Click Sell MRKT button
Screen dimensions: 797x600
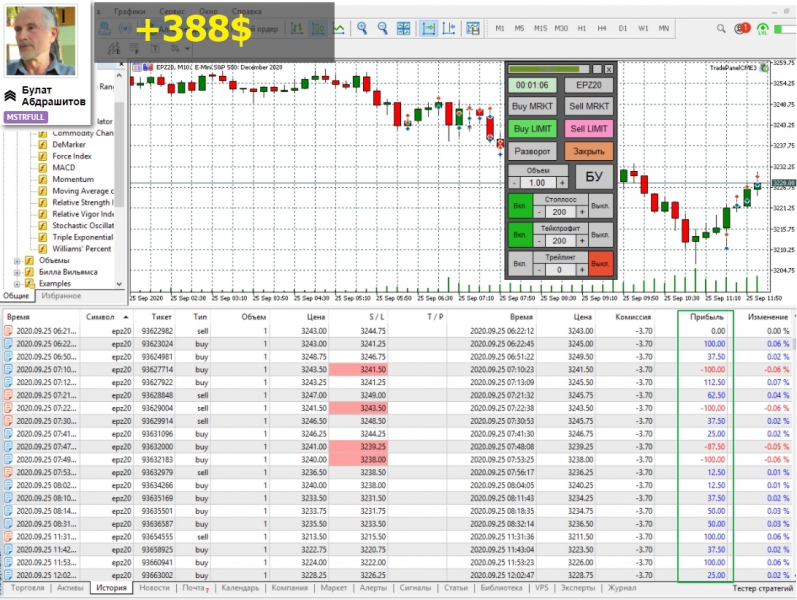589,106
